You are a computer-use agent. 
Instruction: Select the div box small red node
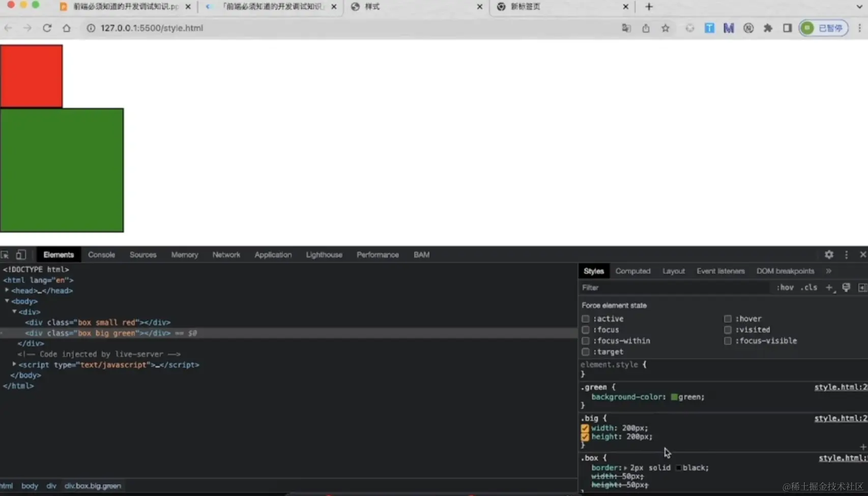coord(98,323)
